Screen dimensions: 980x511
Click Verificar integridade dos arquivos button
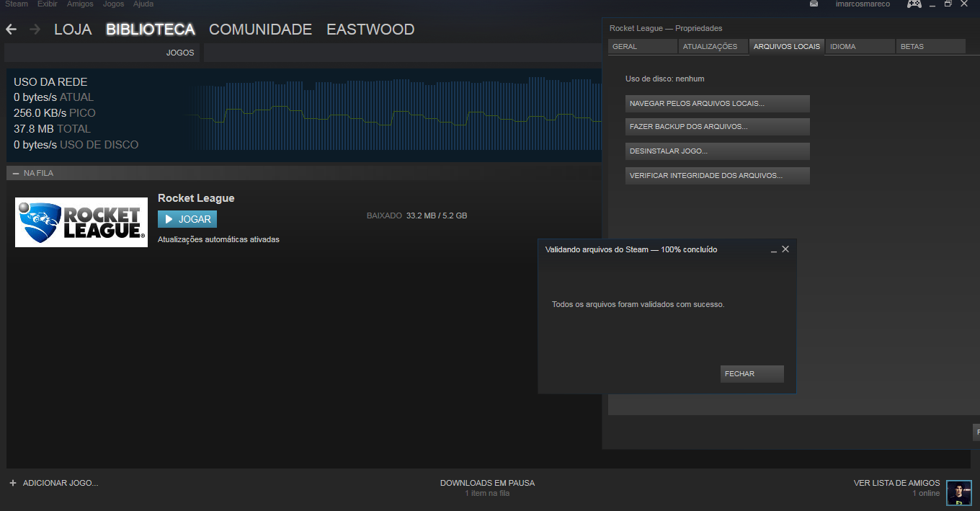(x=718, y=176)
